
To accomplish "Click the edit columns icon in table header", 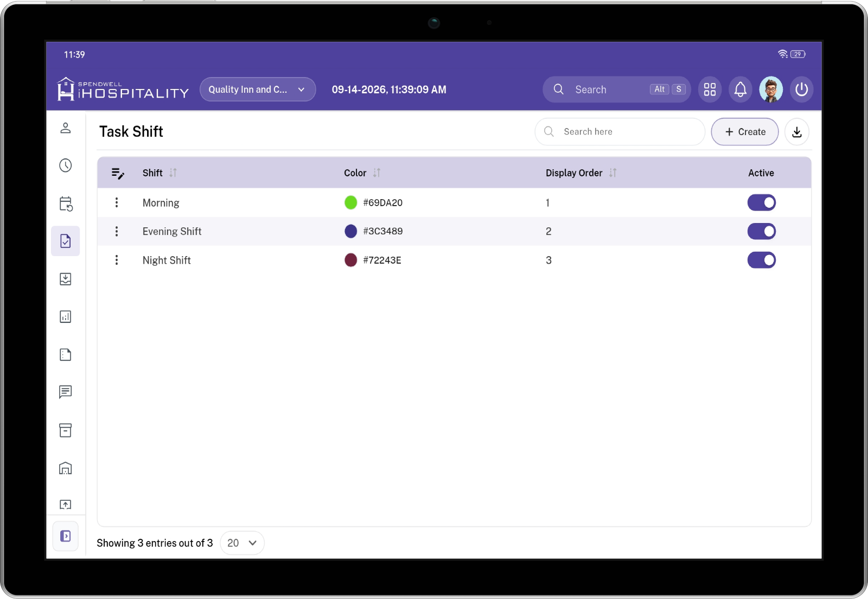I will click(118, 173).
